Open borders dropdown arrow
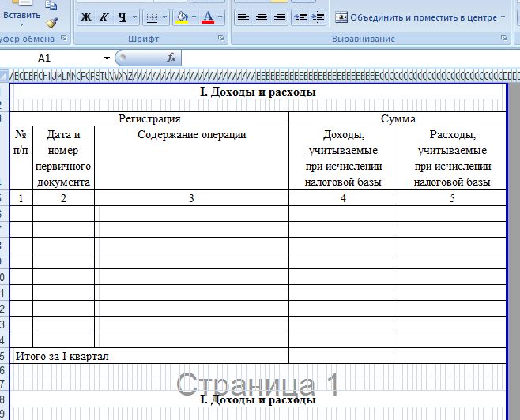This screenshot has height=420, width=520. [165, 17]
